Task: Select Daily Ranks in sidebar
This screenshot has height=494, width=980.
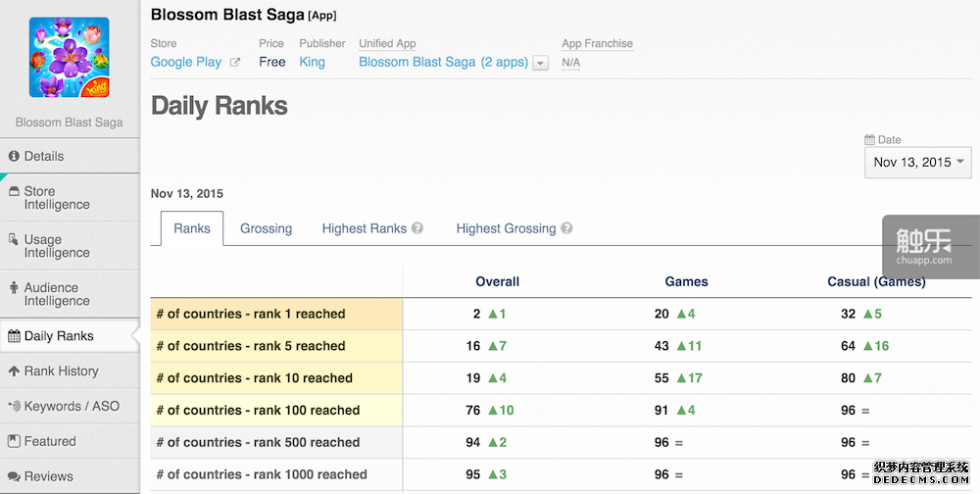Action: 70,336
